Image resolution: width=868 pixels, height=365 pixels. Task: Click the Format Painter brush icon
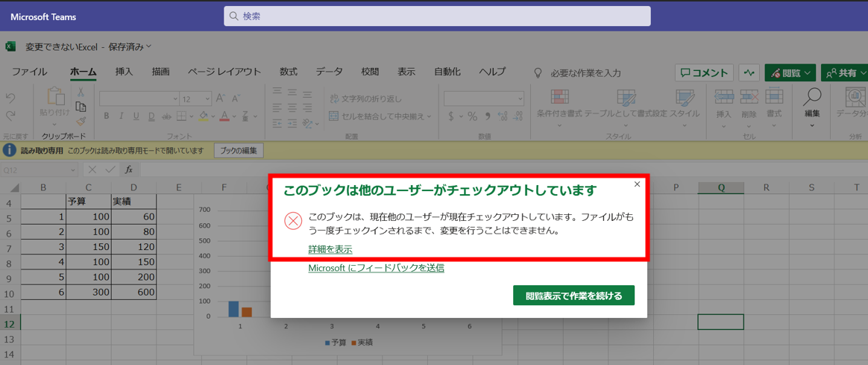[x=81, y=122]
